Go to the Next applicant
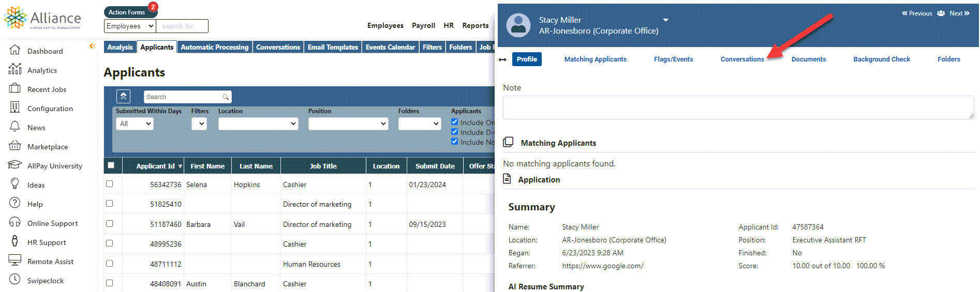Screen dimensions: 980x292 click(x=959, y=13)
